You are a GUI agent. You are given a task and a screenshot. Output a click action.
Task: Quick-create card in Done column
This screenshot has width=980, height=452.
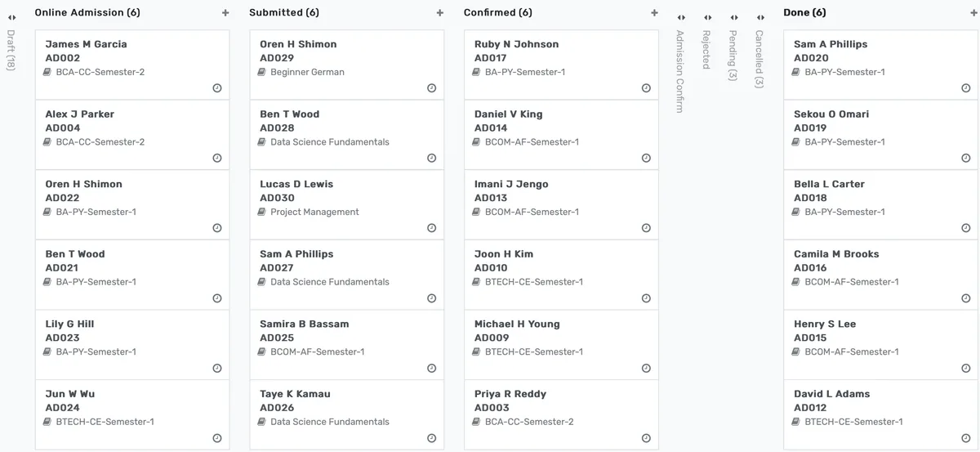pos(974,13)
